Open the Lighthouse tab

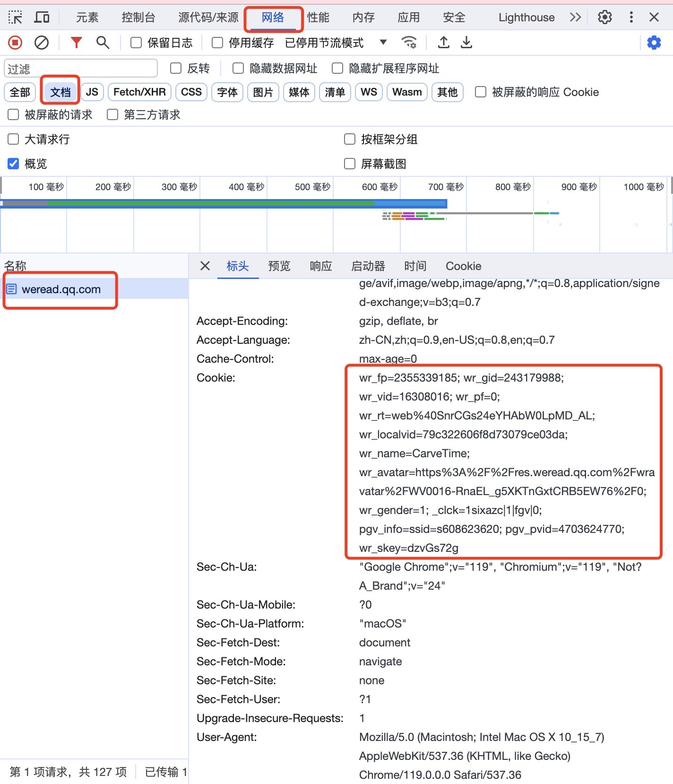click(526, 17)
